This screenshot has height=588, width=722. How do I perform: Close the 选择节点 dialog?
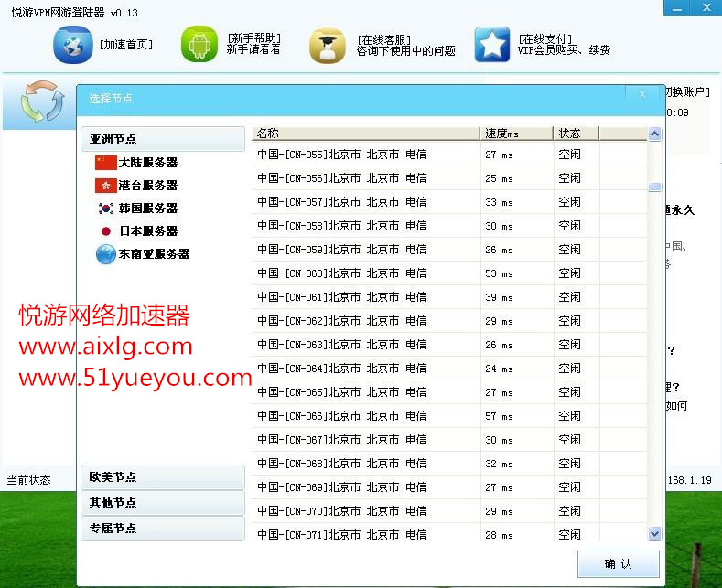click(x=641, y=94)
